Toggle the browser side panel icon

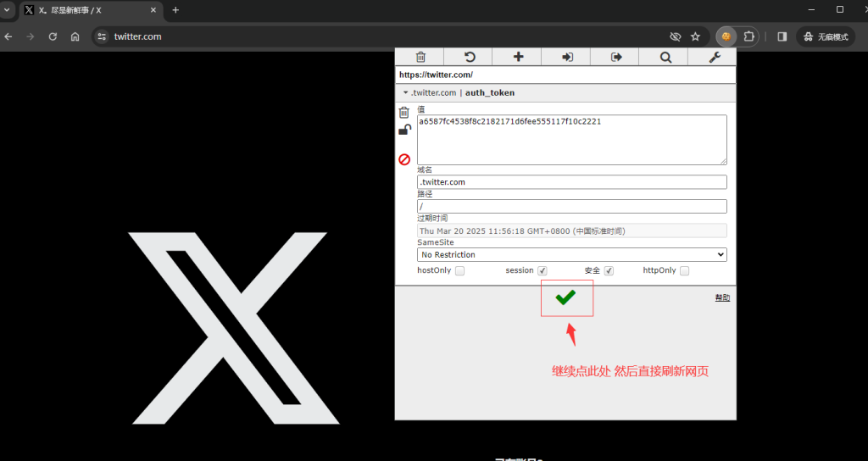(782, 36)
